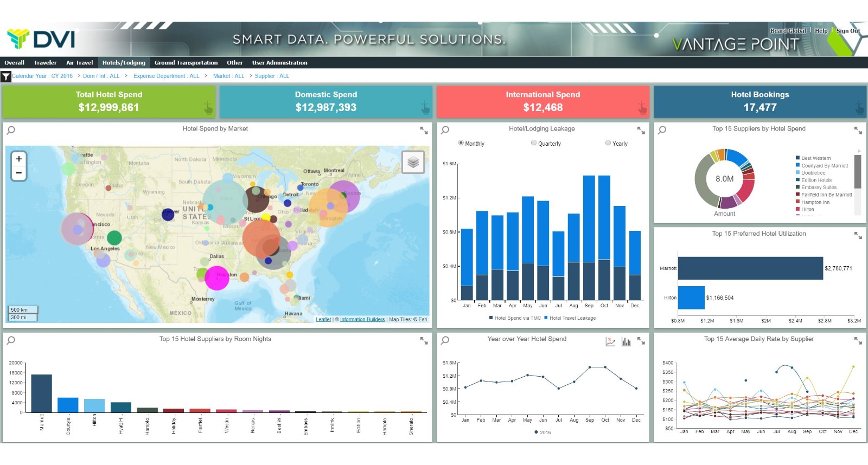868x465 pixels.
Task: Open the Overall tab
Action: tap(15, 63)
